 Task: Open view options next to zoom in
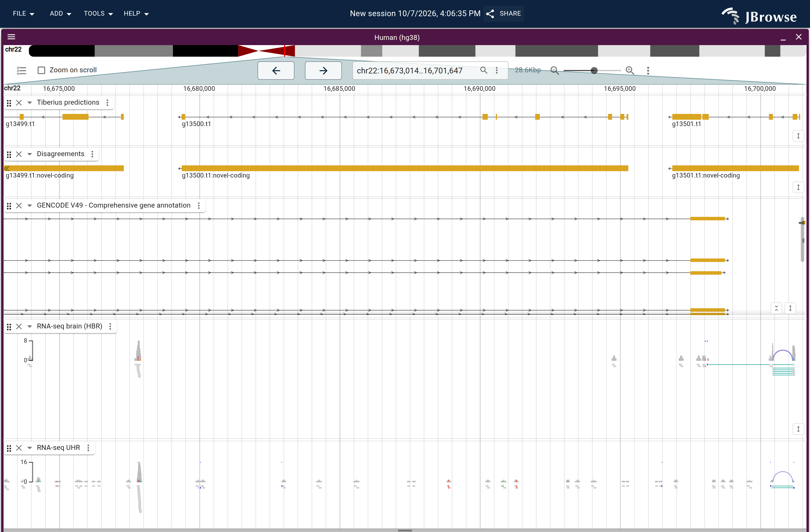[x=648, y=71]
